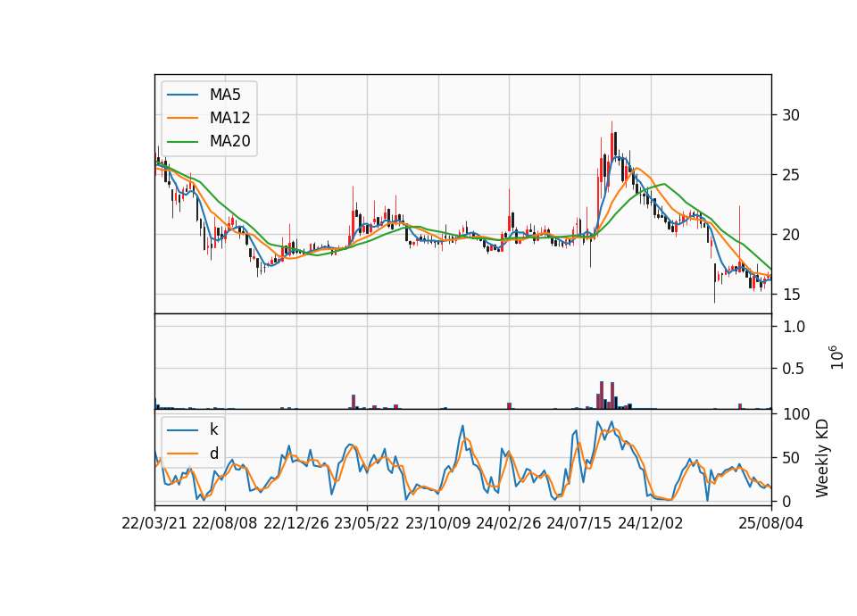Viewport: 857px width, 616px height.
Task: Click the 22/03/21 date axis label
Action: point(154,523)
